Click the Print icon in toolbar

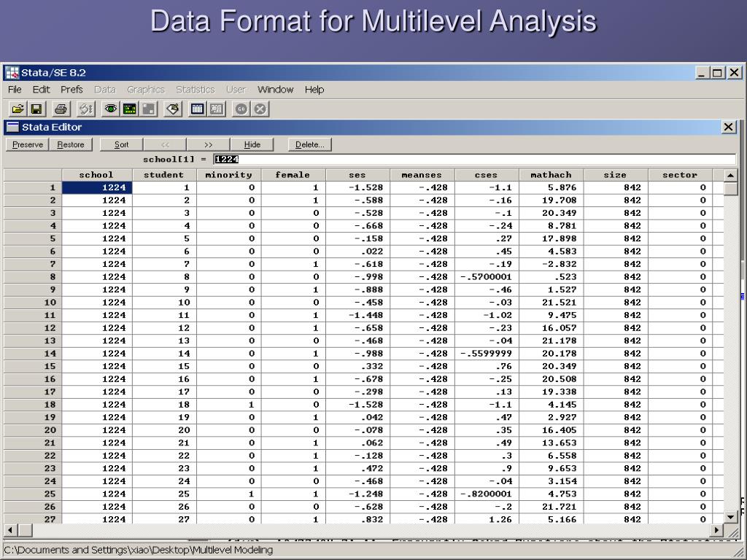pyautogui.click(x=61, y=109)
